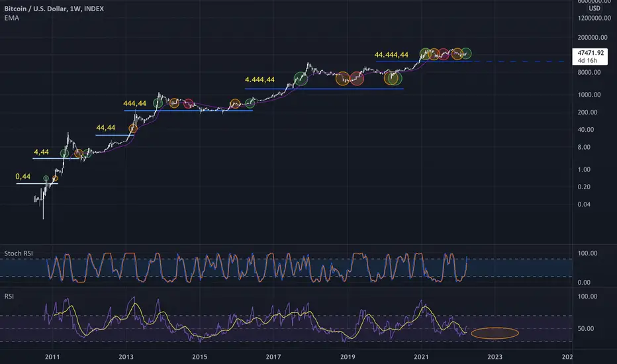Click the Bitcoin / U.S. Dollar symbol title

[54, 9]
